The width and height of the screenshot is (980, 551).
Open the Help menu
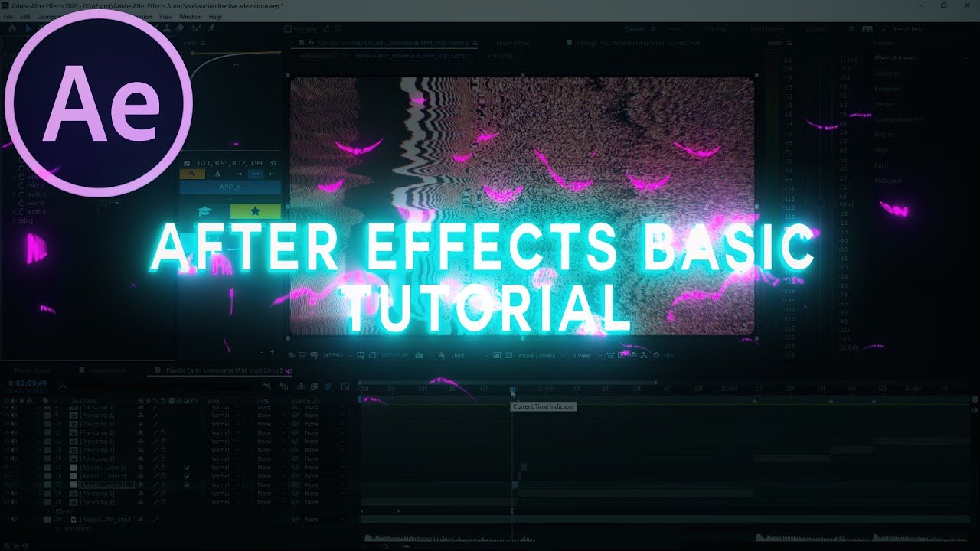[x=215, y=16]
